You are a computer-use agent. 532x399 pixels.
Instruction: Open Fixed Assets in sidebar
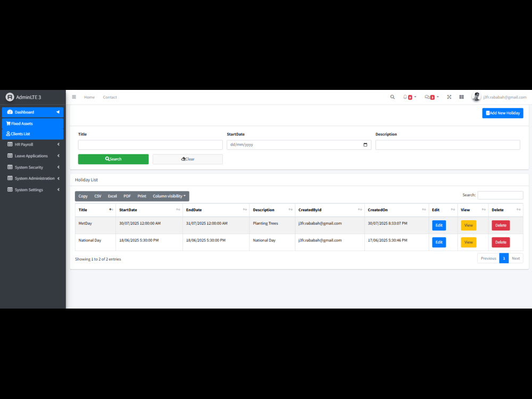32,123
